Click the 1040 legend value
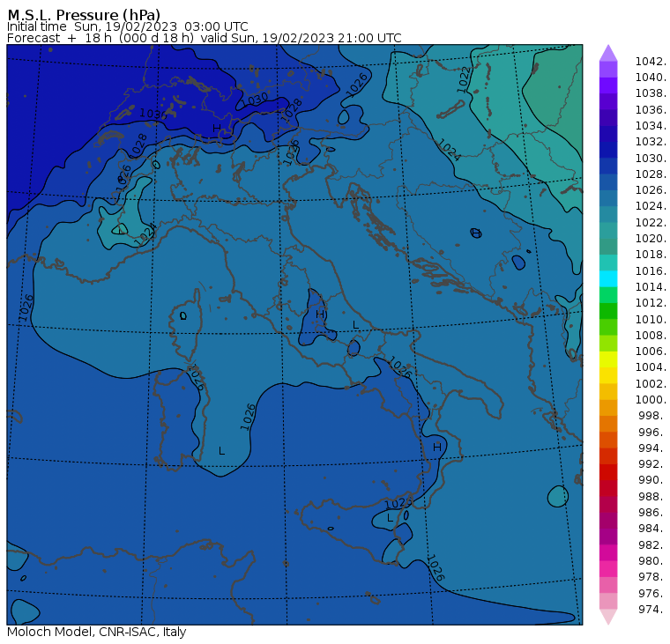 click(651, 78)
